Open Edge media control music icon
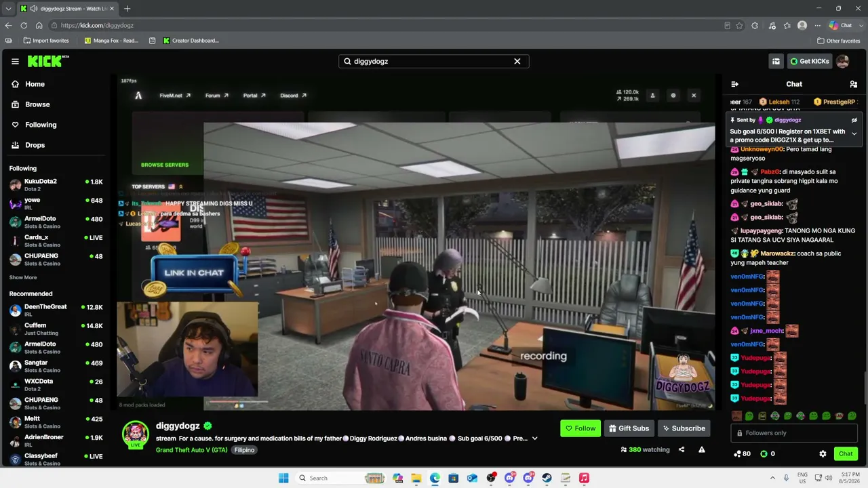The image size is (868, 488). click(x=772, y=26)
